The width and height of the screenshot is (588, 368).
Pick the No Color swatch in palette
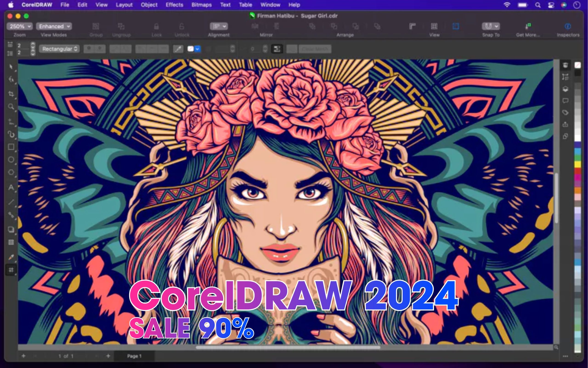click(x=577, y=65)
